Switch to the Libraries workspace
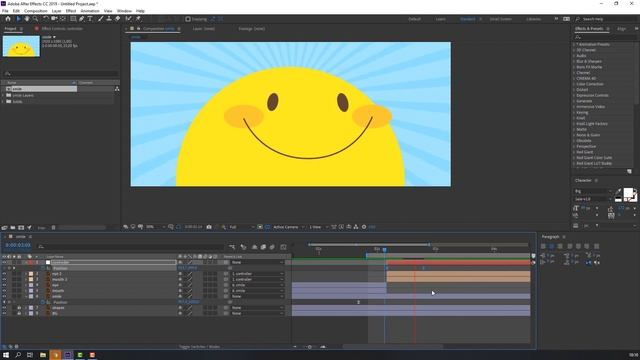 [533, 19]
